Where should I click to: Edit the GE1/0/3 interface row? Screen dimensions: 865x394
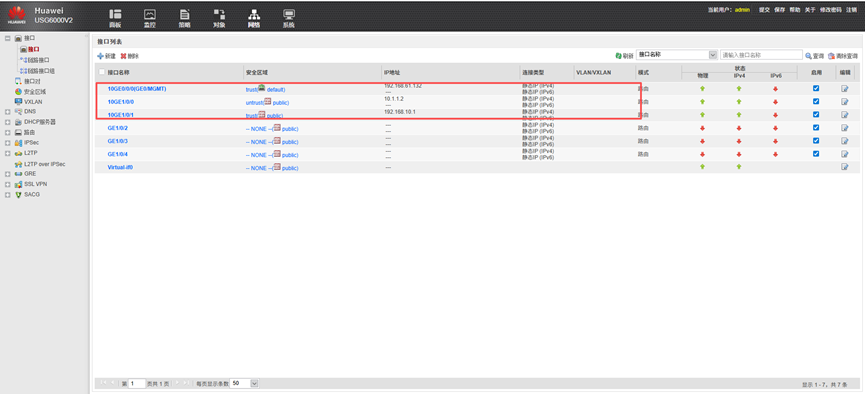click(845, 141)
